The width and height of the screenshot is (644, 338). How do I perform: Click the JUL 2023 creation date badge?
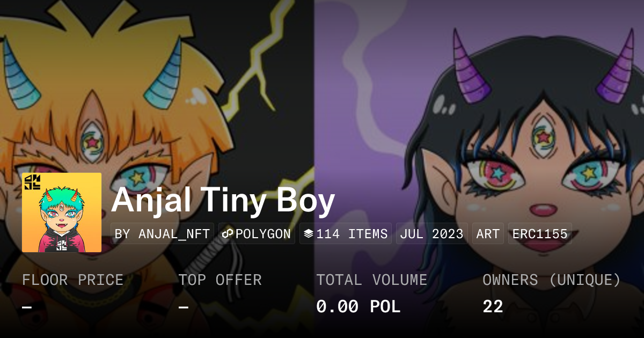point(432,234)
